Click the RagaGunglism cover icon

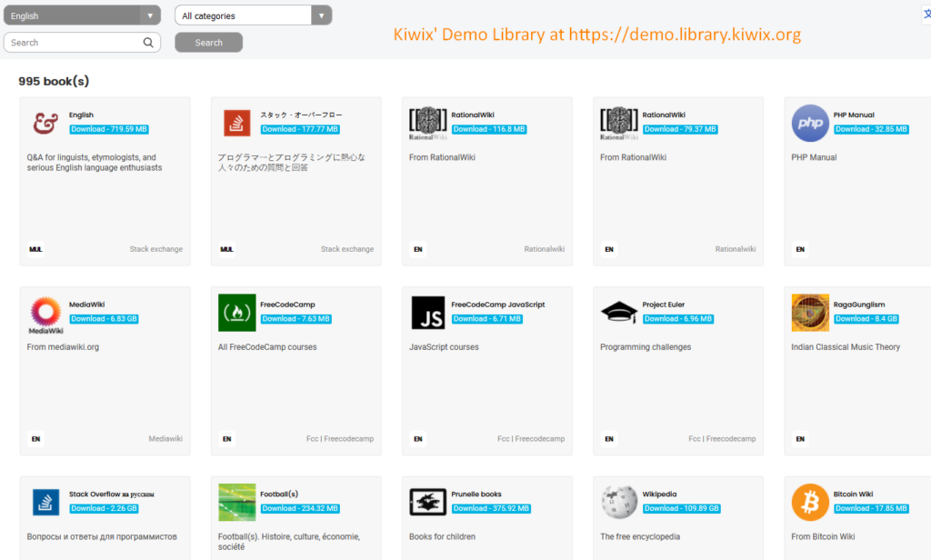tap(810, 313)
